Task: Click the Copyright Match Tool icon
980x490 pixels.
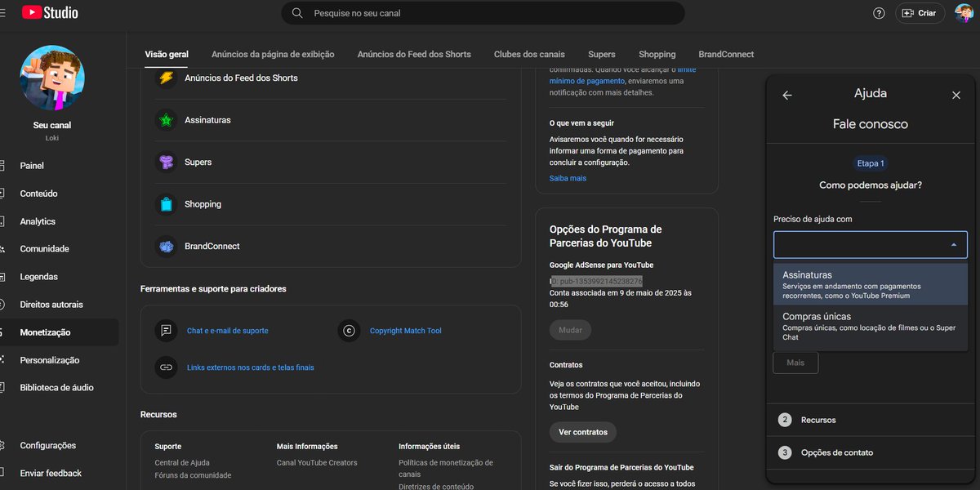Action: point(349,331)
